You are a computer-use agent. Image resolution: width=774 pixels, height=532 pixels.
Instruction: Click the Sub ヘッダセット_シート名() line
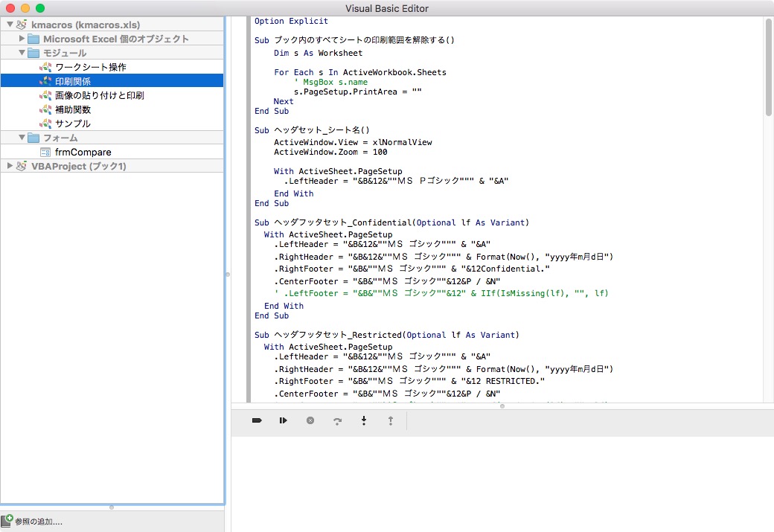pyautogui.click(x=312, y=129)
